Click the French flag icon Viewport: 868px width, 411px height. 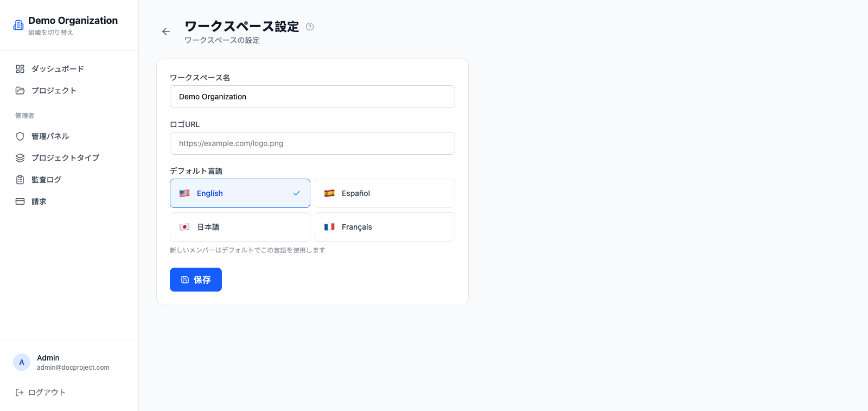point(329,227)
